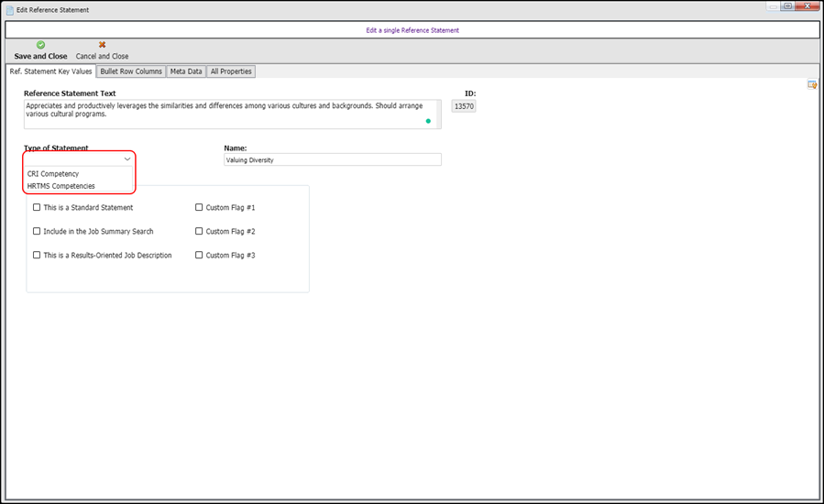Click the document icon in the title bar

[9, 9]
